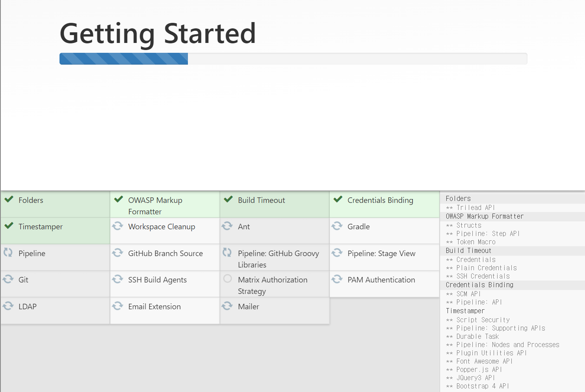Image resolution: width=585 pixels, height=392 pixels.
Task: Click the GitHub Branch Source label
Action: pyautogui.click(x=165, y=253)
